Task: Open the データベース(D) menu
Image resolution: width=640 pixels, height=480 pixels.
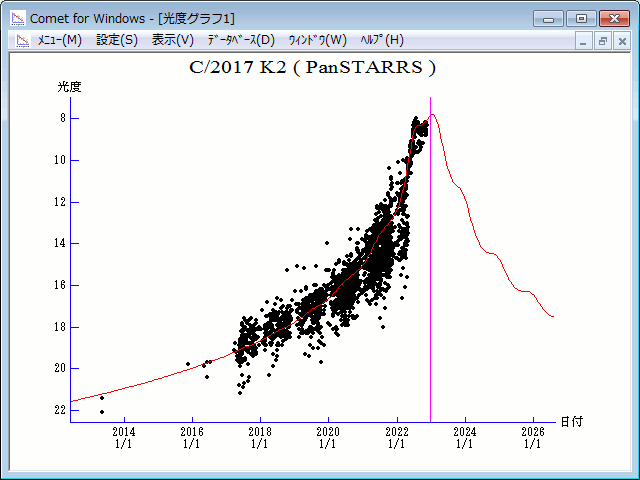Action: (x=241, y=40)
